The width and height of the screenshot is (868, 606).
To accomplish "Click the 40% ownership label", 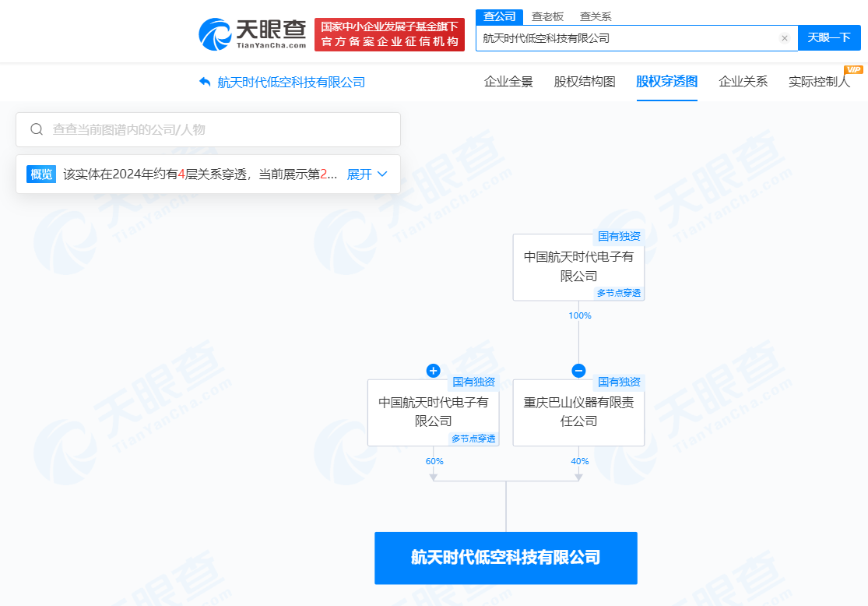I will [580, 461].
